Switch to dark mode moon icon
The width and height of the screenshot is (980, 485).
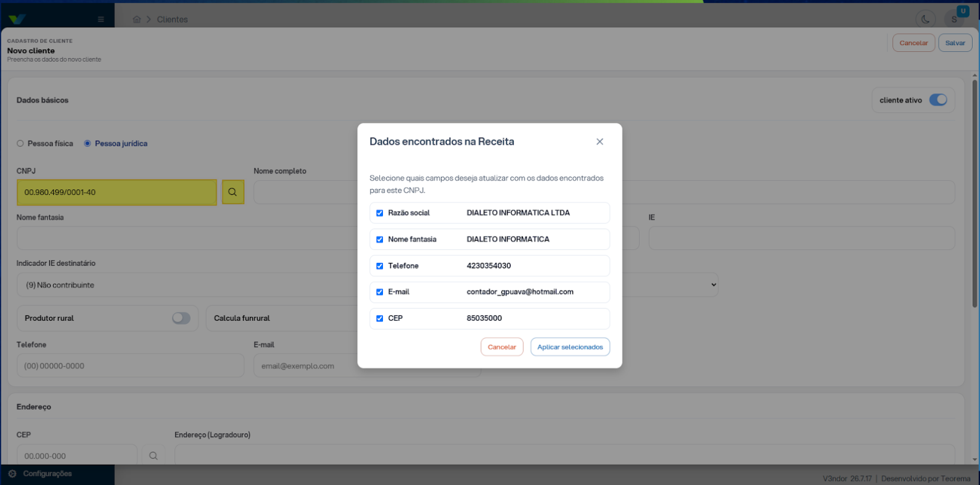coord(925,19)
